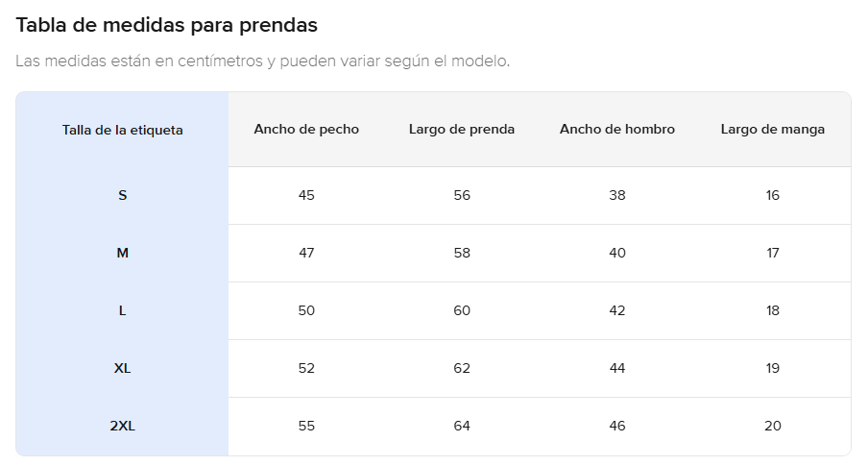The width and height of the screenshot is (868, 466).
Task: Select shoulder width value 42 for size L
Action: (x=617, y=310)
